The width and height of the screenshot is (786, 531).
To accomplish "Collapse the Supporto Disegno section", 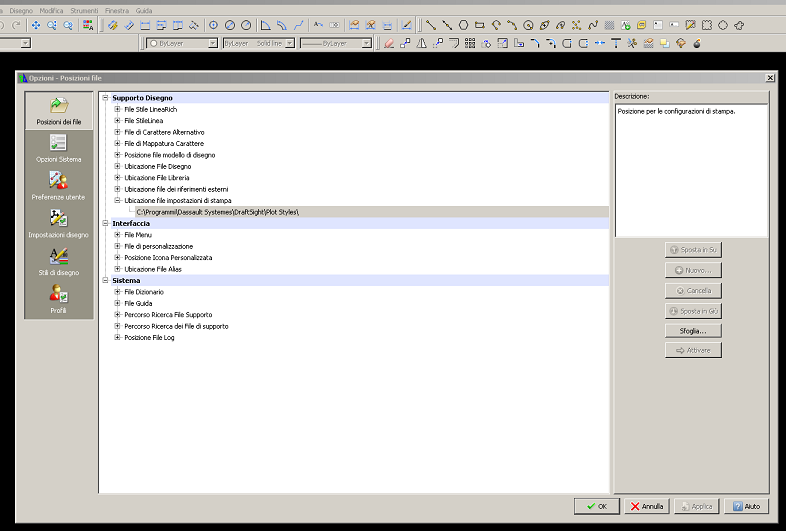I will (x=105, y=98).
